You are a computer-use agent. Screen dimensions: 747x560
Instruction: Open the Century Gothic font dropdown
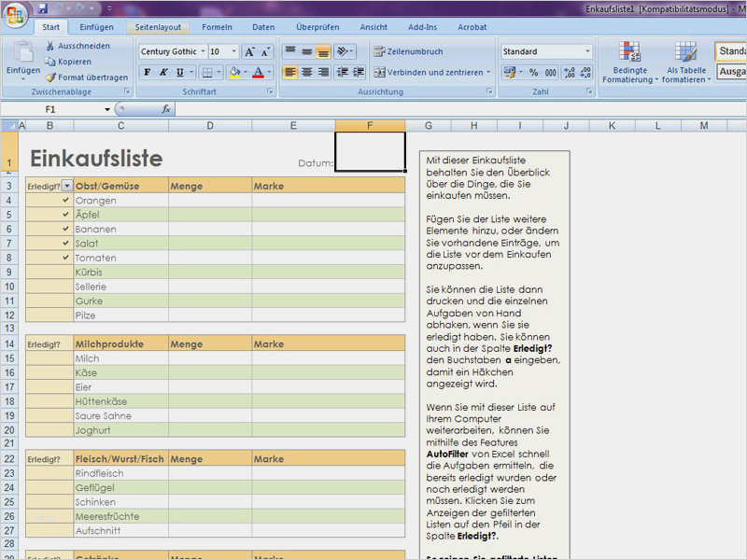click(201, 52)
